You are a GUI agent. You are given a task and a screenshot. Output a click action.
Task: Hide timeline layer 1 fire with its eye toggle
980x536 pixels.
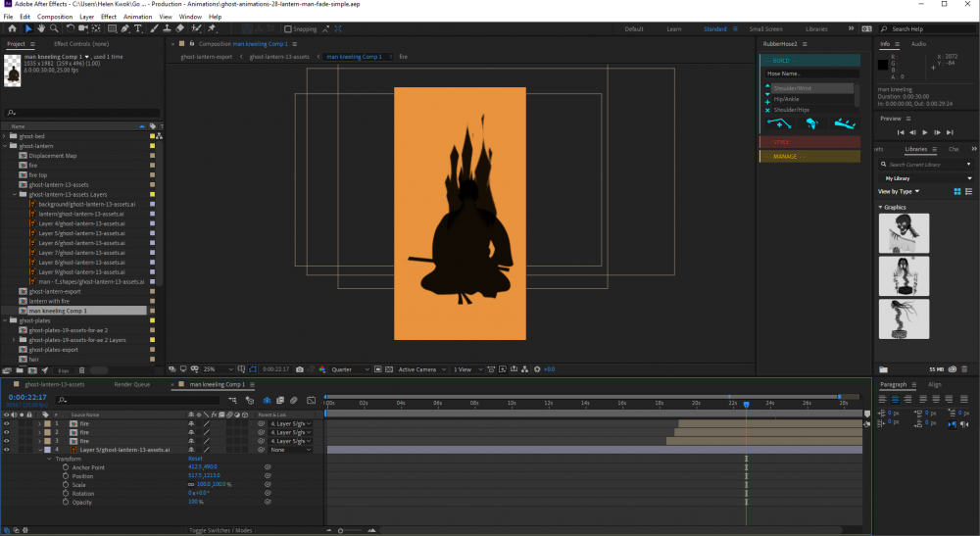(x=7, y=423)
